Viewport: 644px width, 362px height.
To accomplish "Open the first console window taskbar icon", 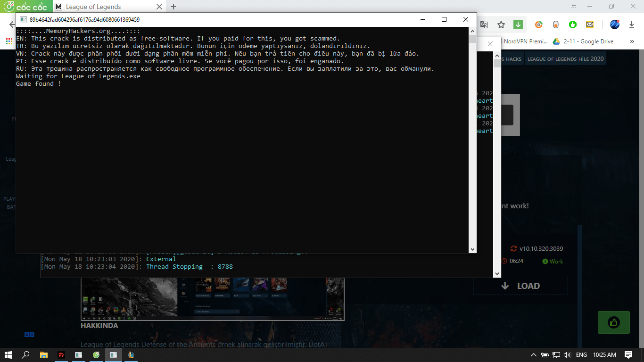I will 79,354.
